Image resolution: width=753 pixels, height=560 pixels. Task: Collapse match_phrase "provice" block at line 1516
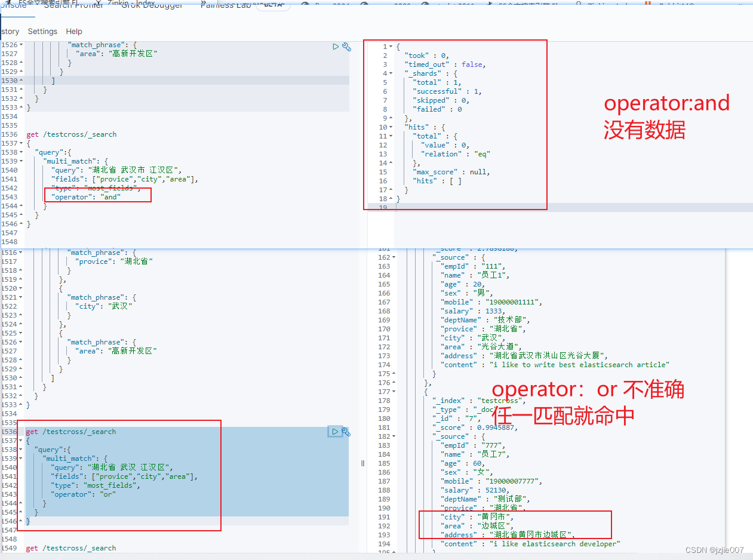click(21, 253)
